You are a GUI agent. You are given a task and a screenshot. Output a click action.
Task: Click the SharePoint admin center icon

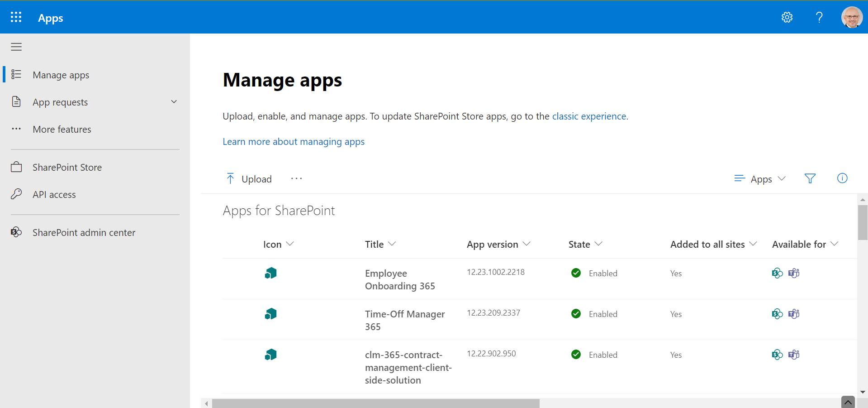click(x=16, y=232)
